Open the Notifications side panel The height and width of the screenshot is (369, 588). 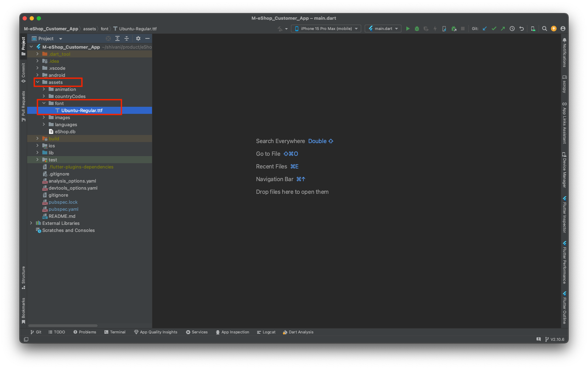(x=564, y=53)
